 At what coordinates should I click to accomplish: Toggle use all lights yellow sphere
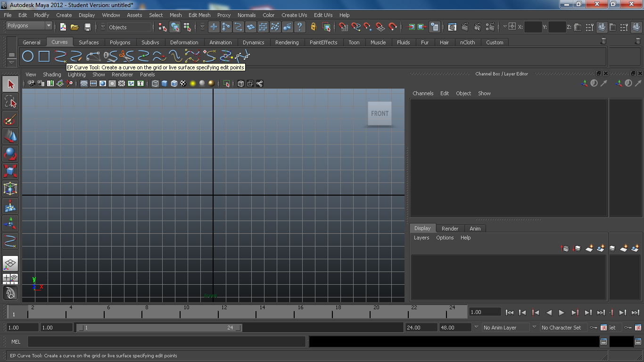[x=193, y=83]
